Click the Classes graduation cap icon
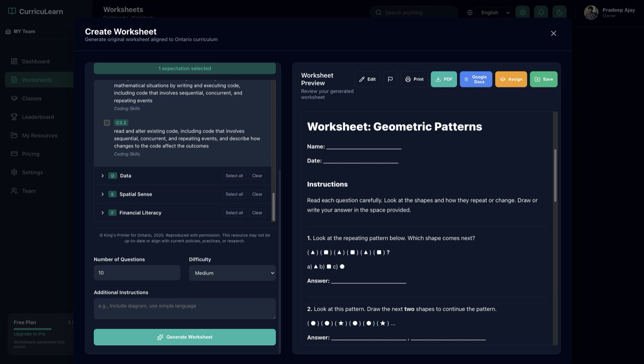644x364 pixels. pyautogui.click(x=14, y=98)
